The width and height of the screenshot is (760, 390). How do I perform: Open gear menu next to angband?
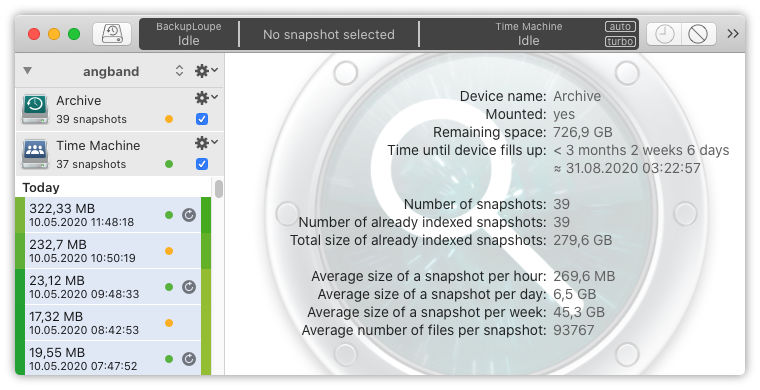click(x=206, y=71)
